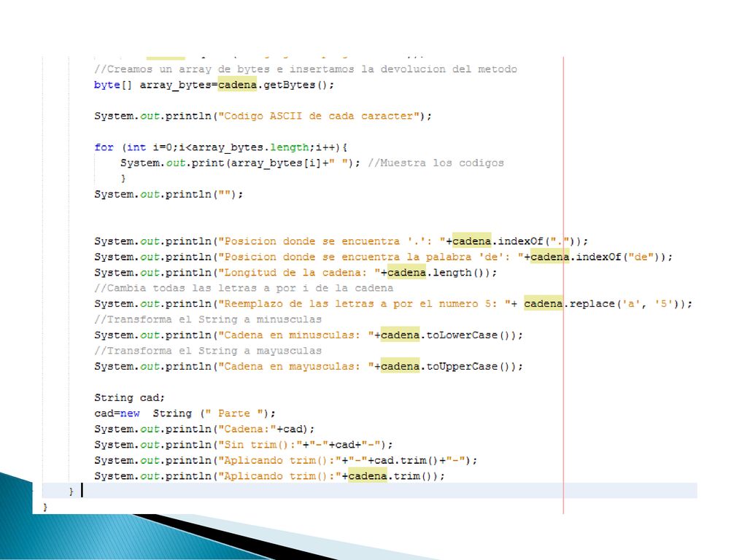Click the "Longitud de la cadena" line
Image resolution: width=747 pixels, height=560 pixels.
point(295,273)
